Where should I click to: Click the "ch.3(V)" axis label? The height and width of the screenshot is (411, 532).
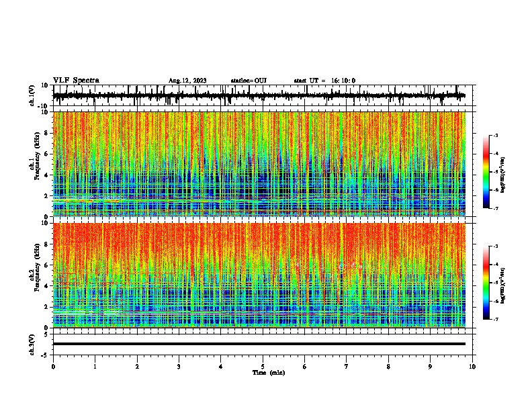32,345
